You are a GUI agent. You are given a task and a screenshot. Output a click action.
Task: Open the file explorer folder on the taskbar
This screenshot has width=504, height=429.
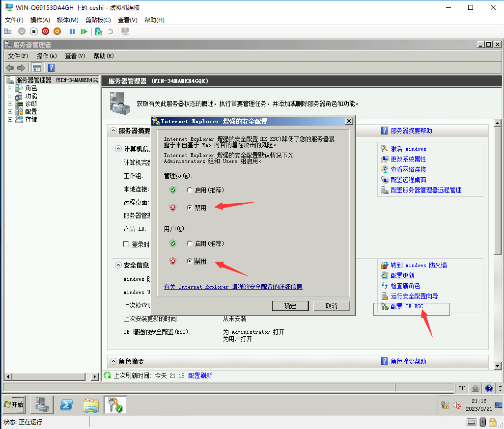pos(91,405)
